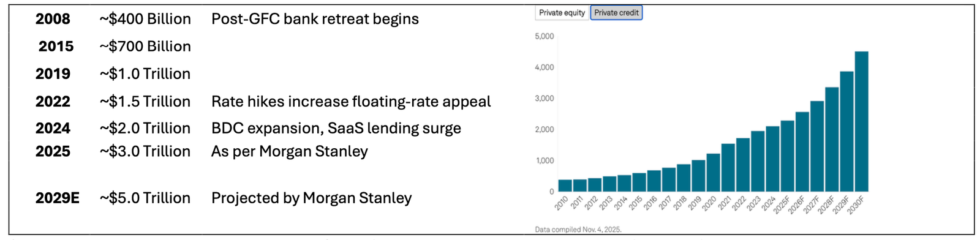
Task: Select the 2024 bar in chart
Action: coord(772,159)
